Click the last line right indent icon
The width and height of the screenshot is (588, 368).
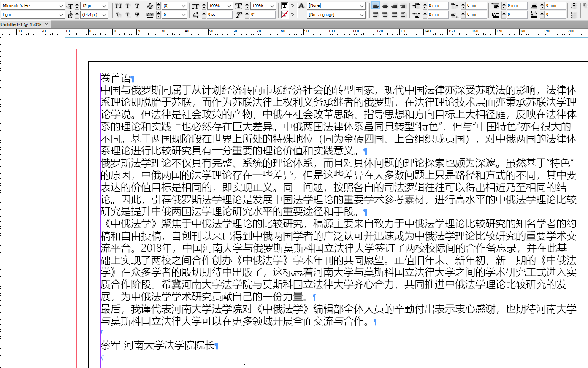[455, 15]
